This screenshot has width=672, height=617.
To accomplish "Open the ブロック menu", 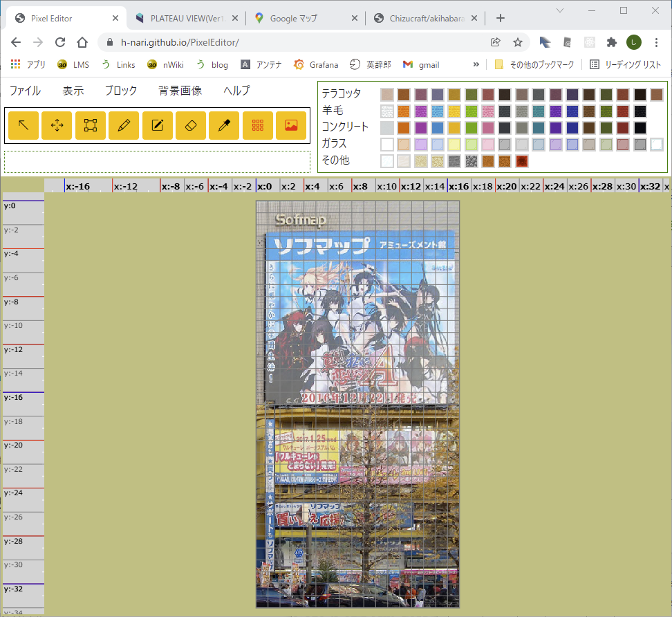I will click(121, 91).
